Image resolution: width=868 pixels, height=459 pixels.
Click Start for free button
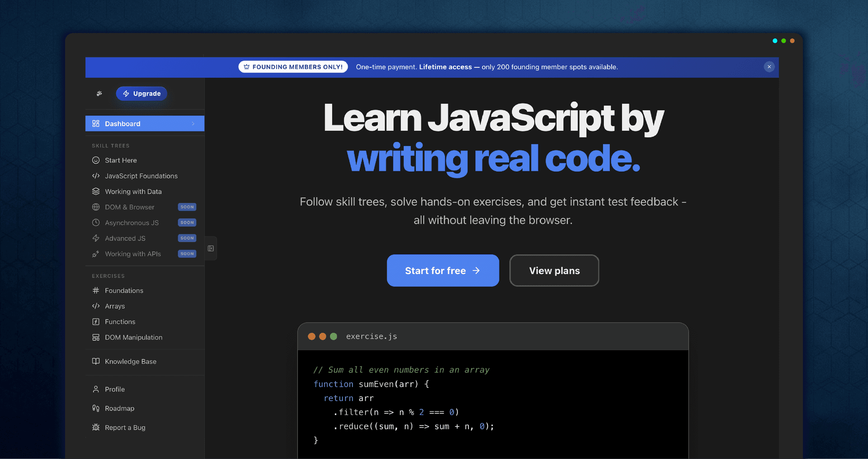pyautogui.click(x=443, y=270)
